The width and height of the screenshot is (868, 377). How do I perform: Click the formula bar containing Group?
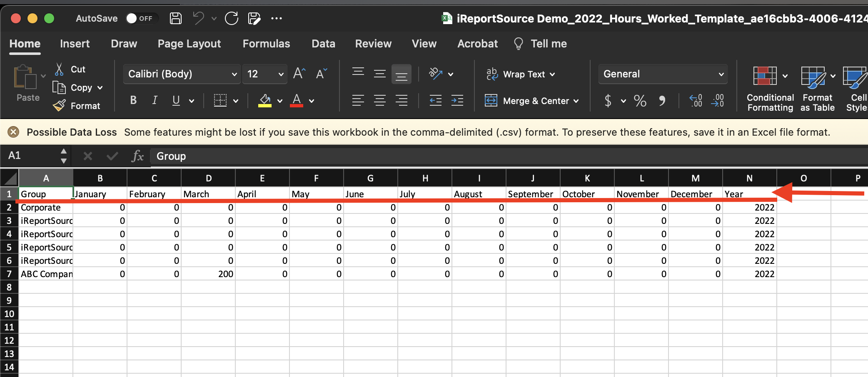509,156
